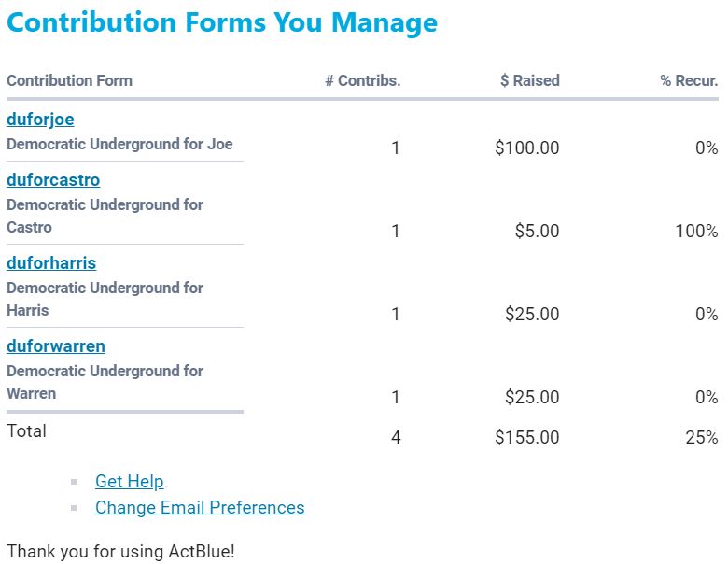The image size is (728, 564).
Task: Click the Contribution Forms You Manage heading
Action: [x=222, y=23]
